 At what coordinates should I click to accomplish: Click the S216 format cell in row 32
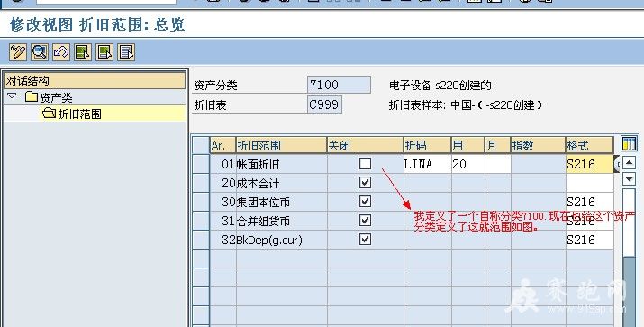[590, 240]
